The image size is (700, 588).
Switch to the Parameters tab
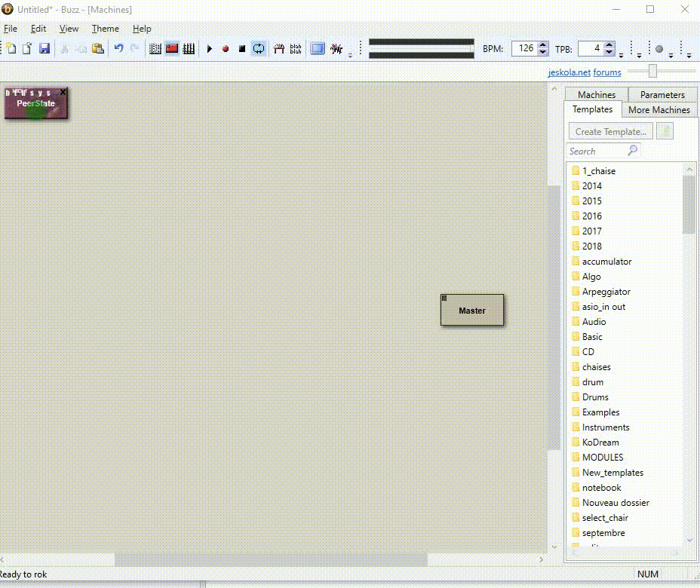[x=662, y=95]
